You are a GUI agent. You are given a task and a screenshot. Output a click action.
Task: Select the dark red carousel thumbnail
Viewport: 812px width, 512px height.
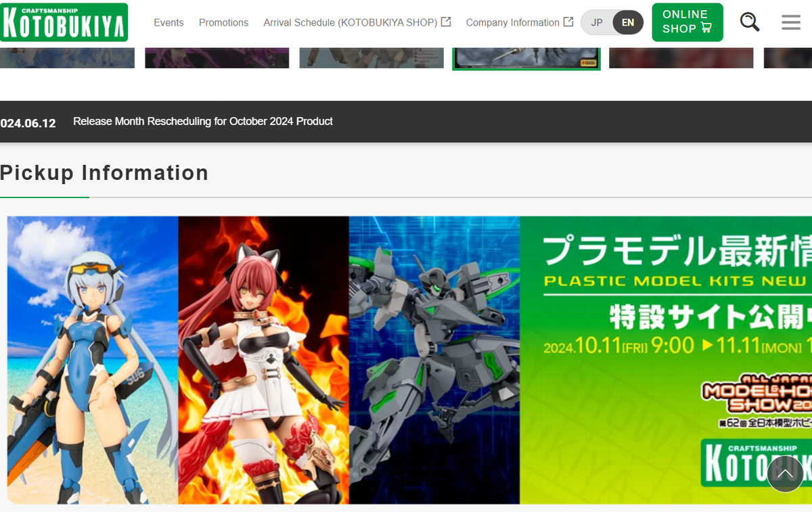tap(681, 57)
